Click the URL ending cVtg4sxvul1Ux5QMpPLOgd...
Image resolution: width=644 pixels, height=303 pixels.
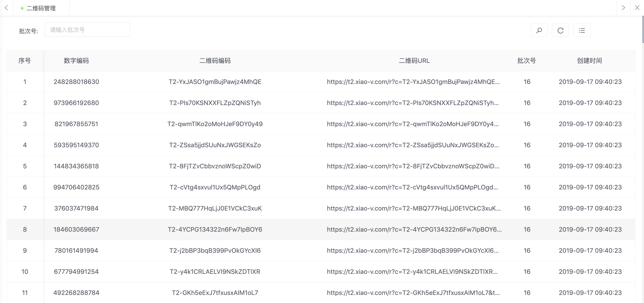click(x=413, y=187)
